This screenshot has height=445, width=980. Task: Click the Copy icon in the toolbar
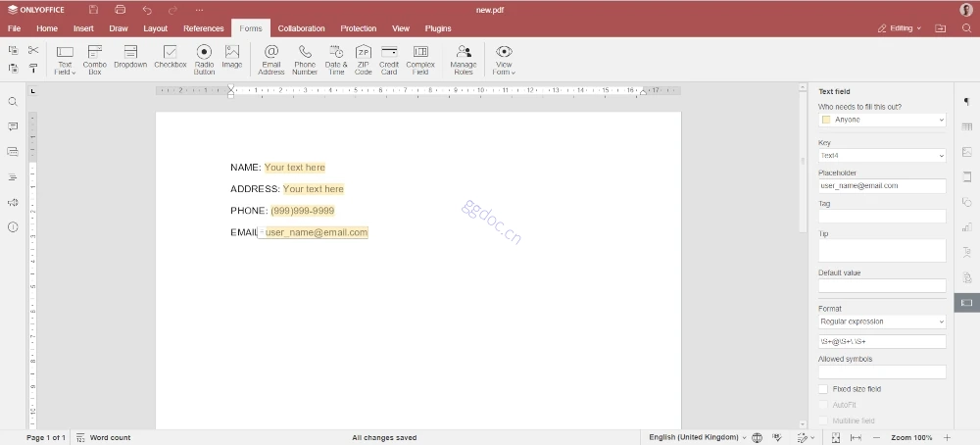[x=13, y=50]
